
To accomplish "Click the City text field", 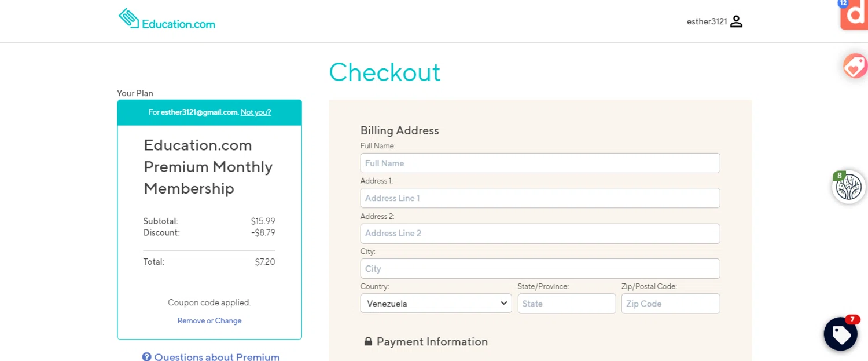I will pyautogui.click(x=540, y=269).
